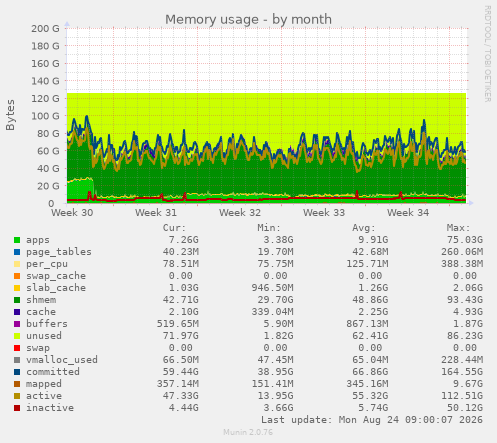497x443 pixels.
Task: Click the committed legend swatch
Action: (17, 372)
